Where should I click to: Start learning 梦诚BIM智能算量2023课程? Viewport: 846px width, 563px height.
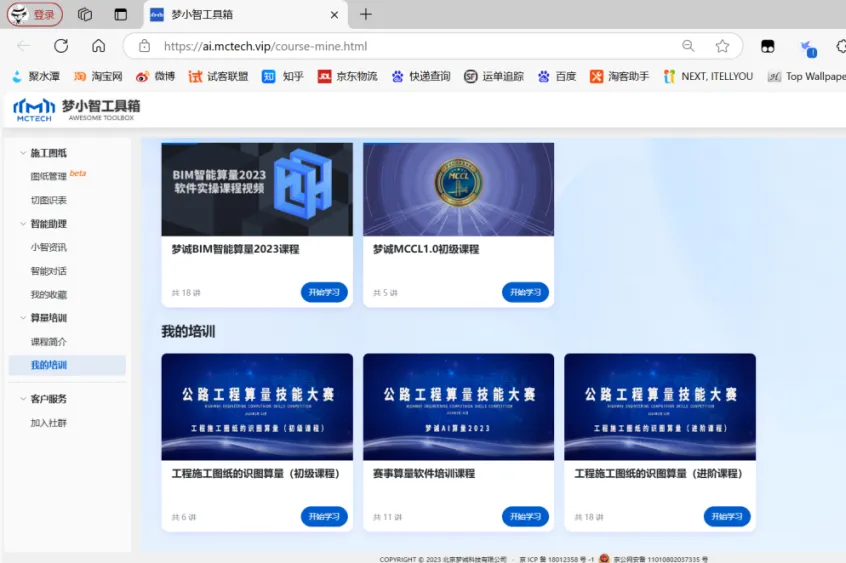click(324, 292)
